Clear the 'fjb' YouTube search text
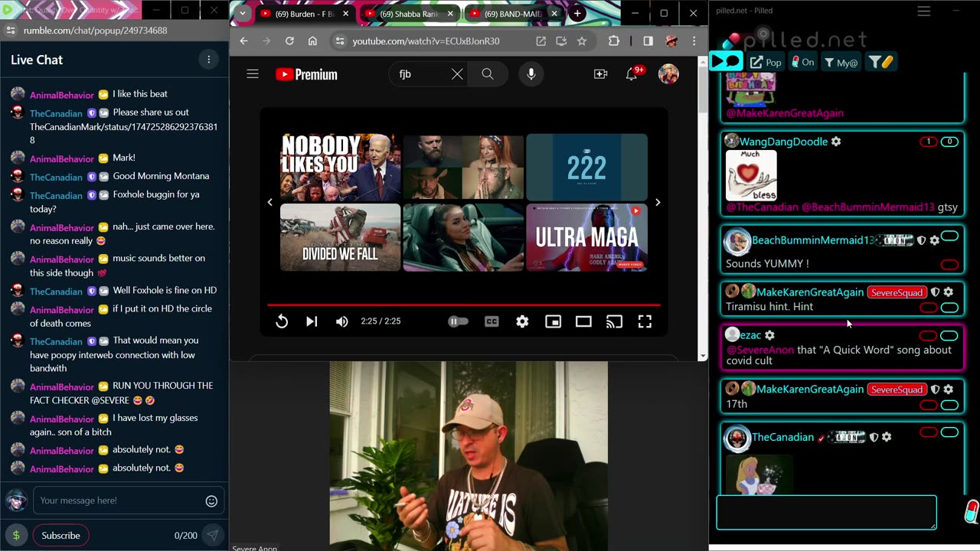The width and height of the screenshot is (980, 551). (x=457, y=74)
